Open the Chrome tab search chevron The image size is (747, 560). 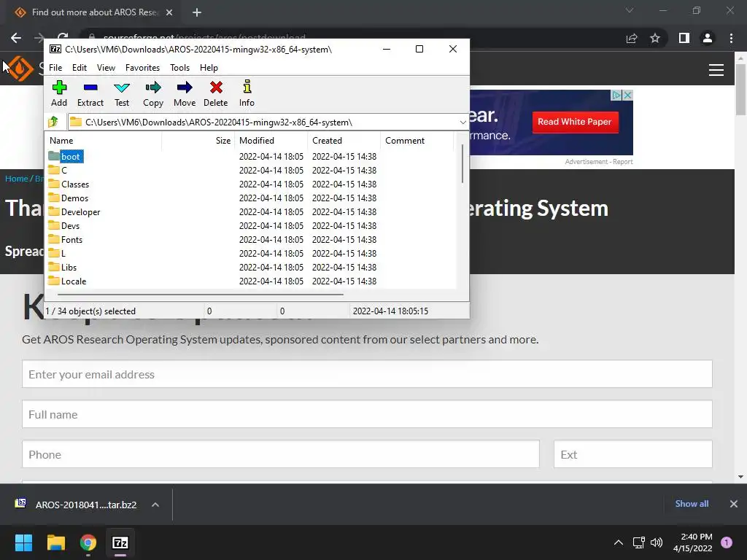coord(630,10)
